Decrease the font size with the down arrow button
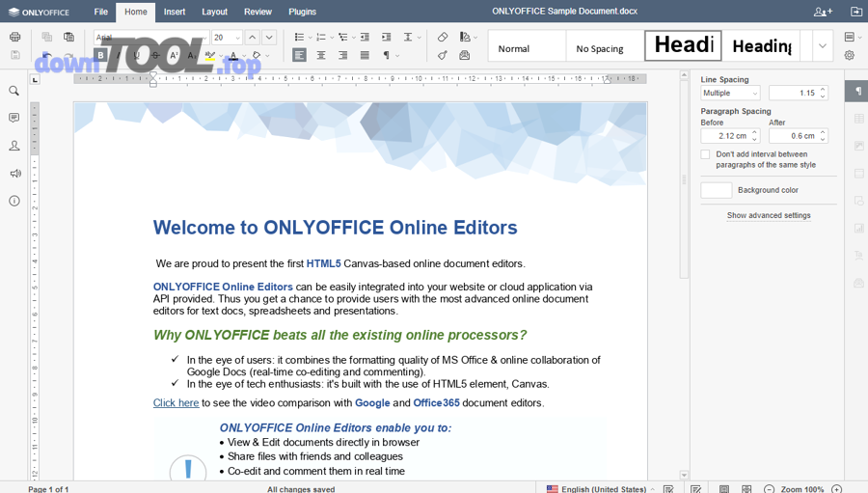 [x=269, y=37]
